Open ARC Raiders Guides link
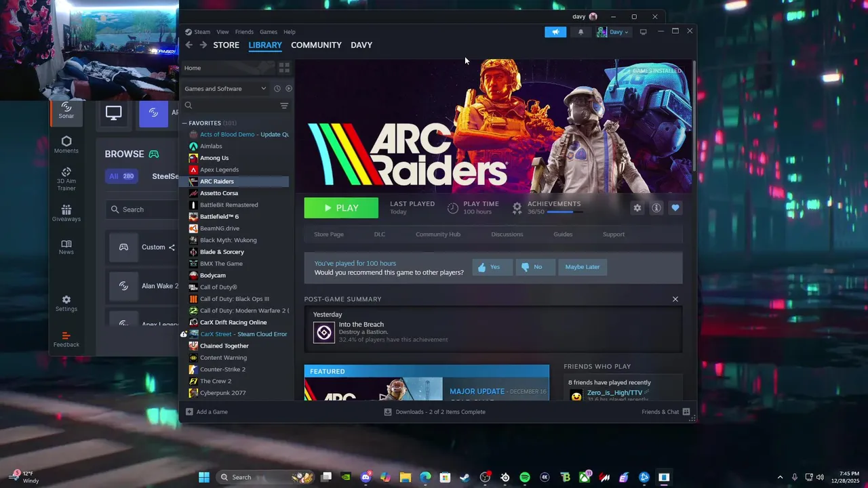Image resolution: width=868 pixels, height=488 pixels. coord(563,235)
